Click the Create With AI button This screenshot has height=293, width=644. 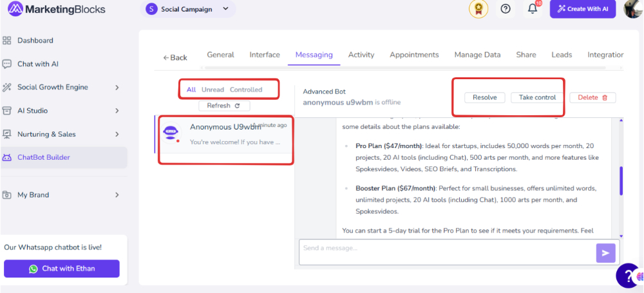583,9
